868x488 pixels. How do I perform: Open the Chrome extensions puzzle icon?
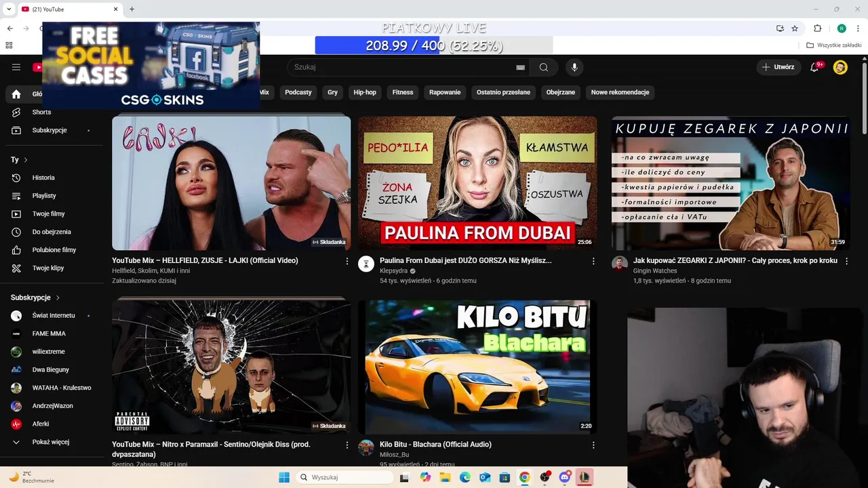click(x=818, y=28)
